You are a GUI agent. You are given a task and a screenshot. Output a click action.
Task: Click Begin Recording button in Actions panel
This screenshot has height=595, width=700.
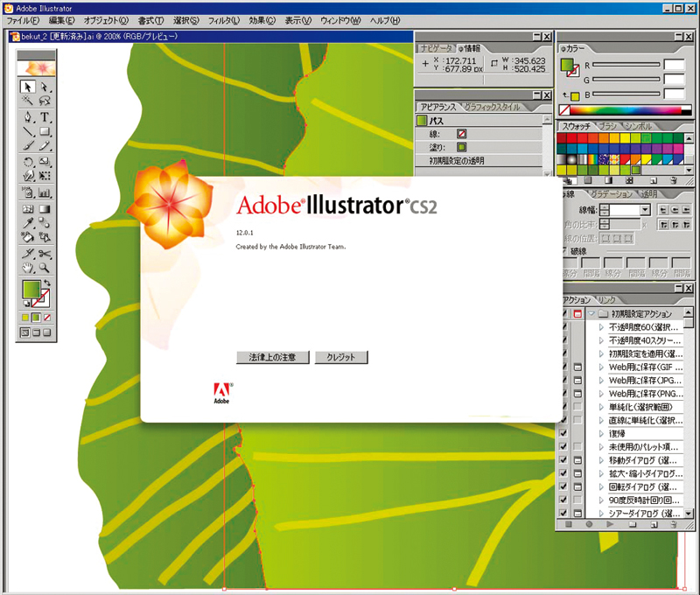589,524
